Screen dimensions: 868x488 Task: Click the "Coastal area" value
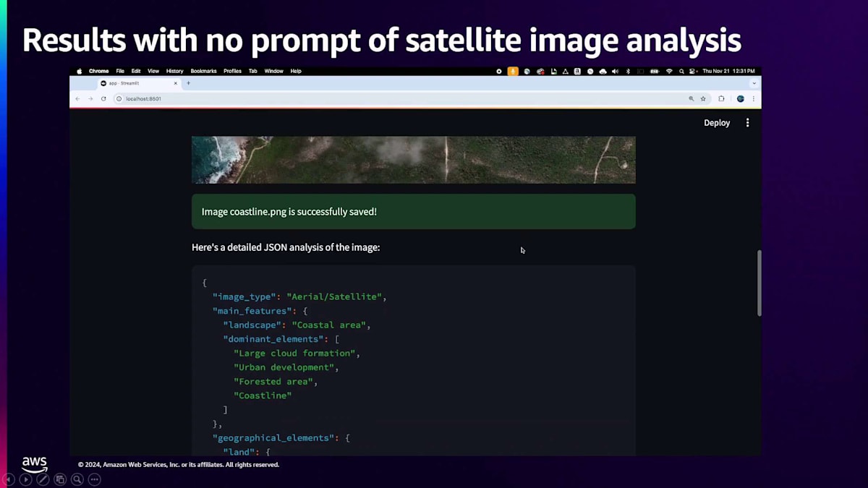[328, 325]
